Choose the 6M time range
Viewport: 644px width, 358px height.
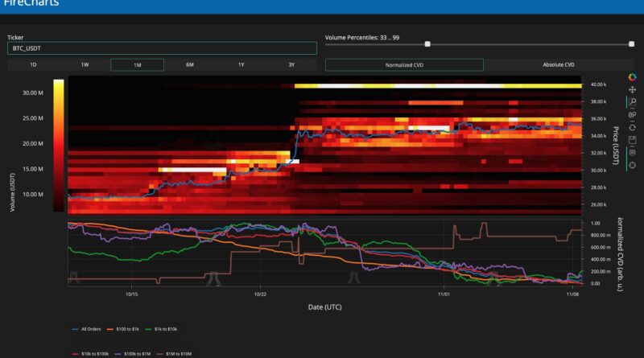(189, 64)
